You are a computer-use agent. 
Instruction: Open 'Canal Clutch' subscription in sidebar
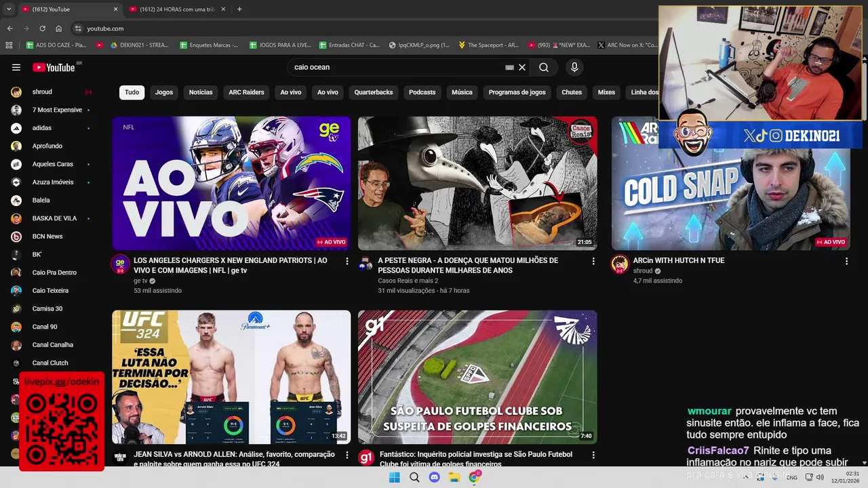(x=51, y=363)
